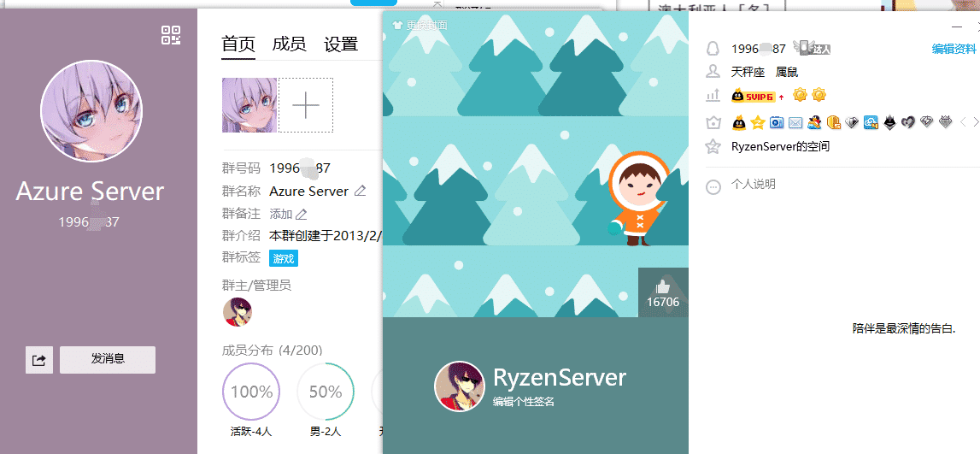Show previous service icons with left chevron
The height and width of the screenshot is (454, 980).
963,122
